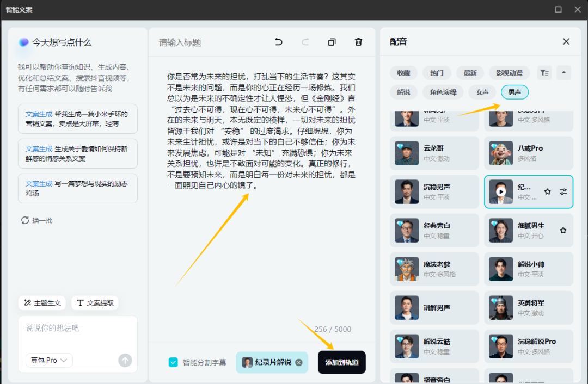Remove the 纪录片解说 voice chip

point(299,362)
